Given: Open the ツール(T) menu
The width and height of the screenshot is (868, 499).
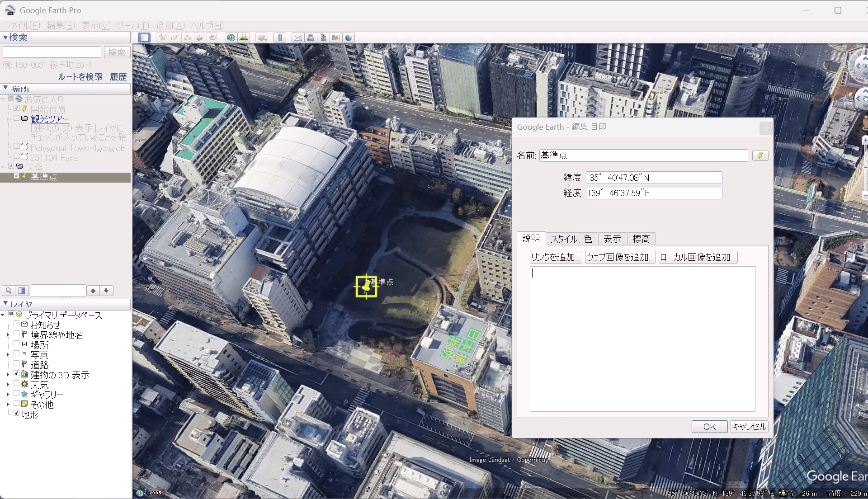Looking at the screenshot, I should coord(132,26).
